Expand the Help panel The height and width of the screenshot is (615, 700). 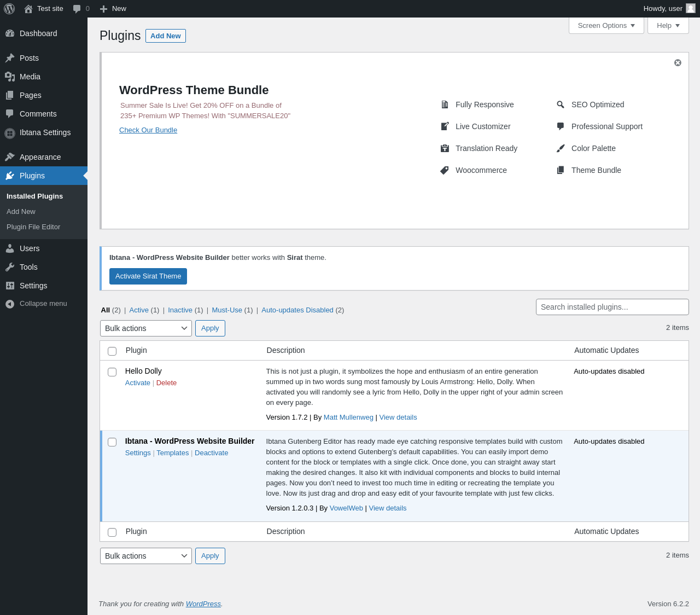668,26
